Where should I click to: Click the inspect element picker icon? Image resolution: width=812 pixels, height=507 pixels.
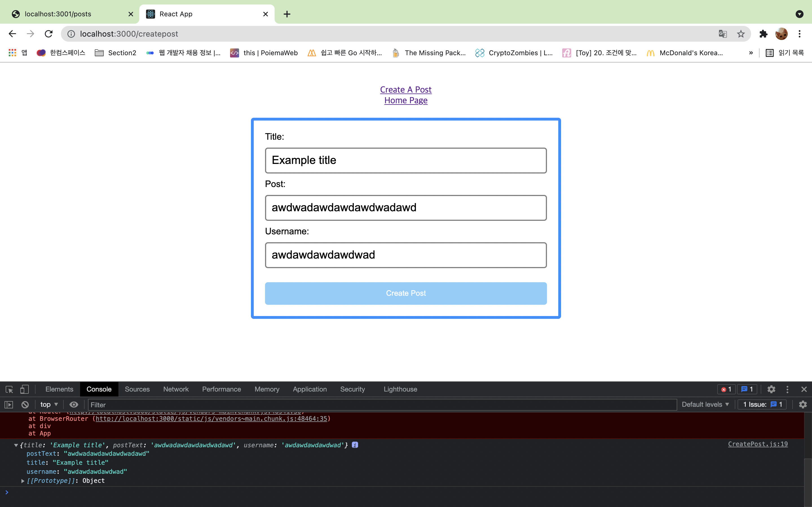(x=9, y=389)
